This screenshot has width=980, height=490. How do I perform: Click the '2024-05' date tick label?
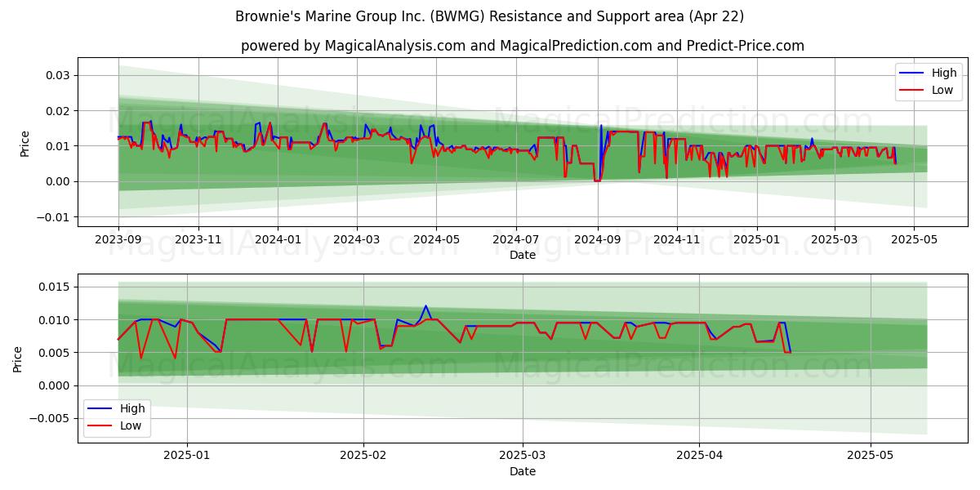(x=436, y=240)
